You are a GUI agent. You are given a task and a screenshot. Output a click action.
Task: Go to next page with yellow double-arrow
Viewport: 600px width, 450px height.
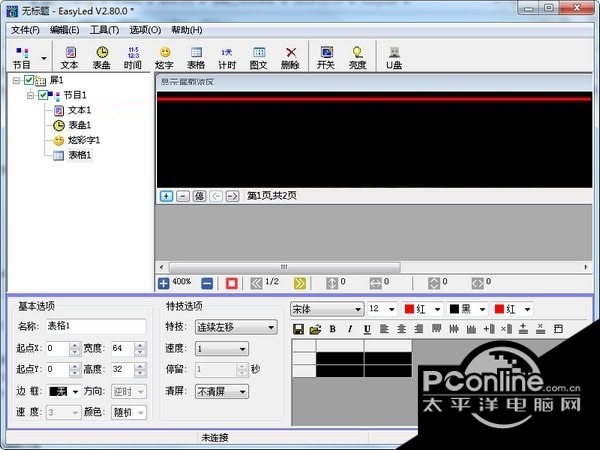tap(300, 284)
